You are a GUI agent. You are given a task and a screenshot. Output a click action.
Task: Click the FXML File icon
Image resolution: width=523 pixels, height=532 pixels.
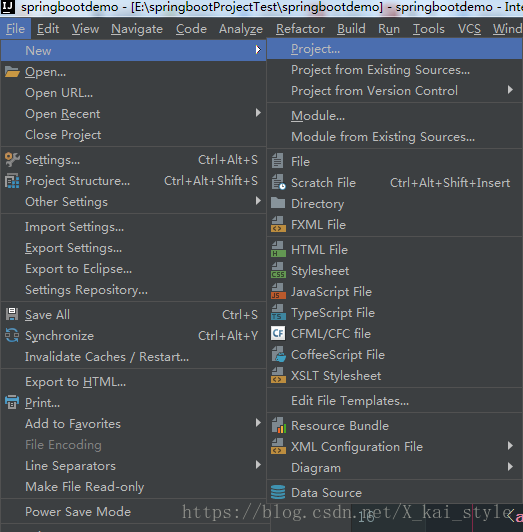click(278, 224)
